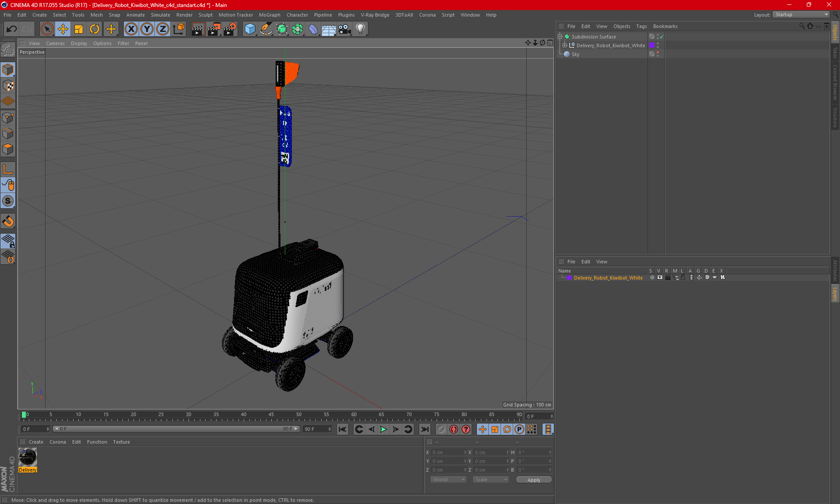Collapse the Subdivision Surface tree item
Screen dimensions: 840x504
point(560,37)
